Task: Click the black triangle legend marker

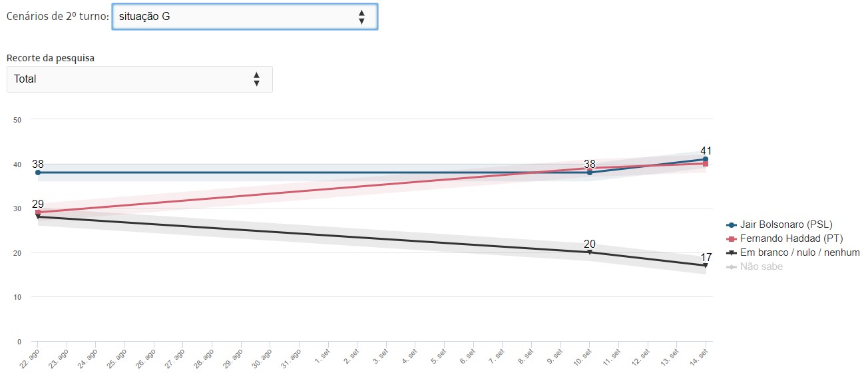Action: click(732, 252)
